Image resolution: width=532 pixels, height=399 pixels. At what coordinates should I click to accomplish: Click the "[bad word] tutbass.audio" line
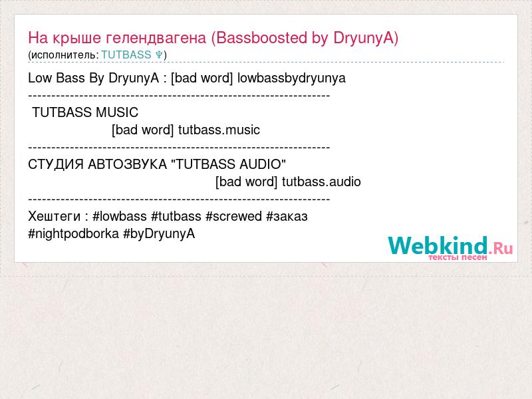pos(288,182)
